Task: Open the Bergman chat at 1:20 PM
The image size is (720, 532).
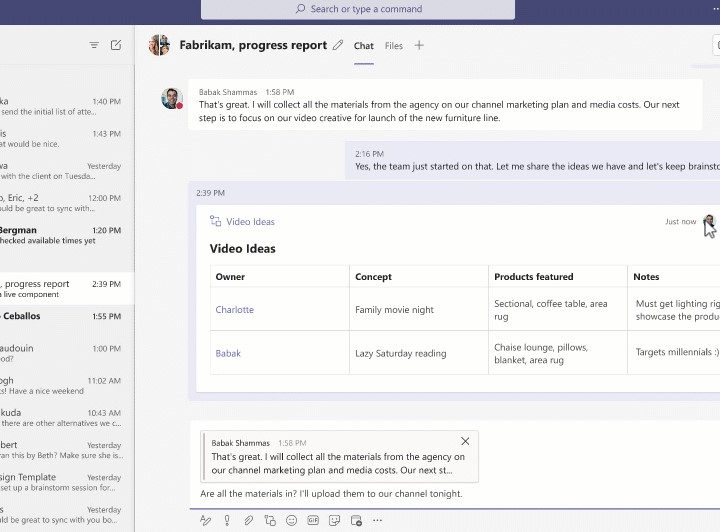Action: [x=67, y=235]
